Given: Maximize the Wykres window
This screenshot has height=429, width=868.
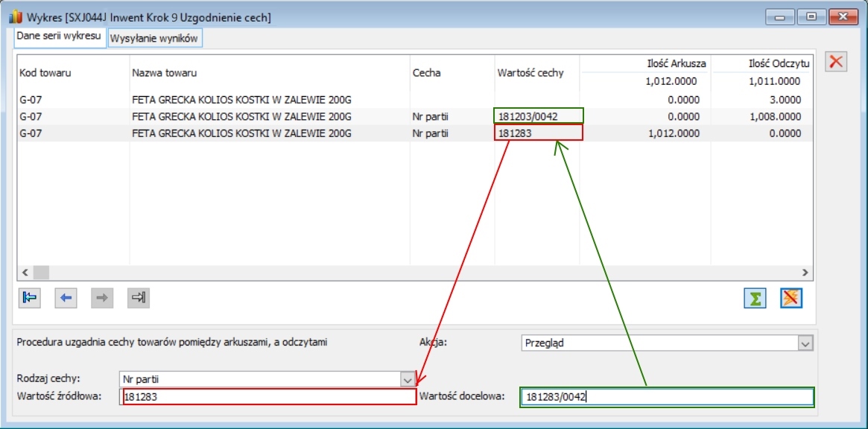Looking at the screenshot, I should click(x=811, y=16).
